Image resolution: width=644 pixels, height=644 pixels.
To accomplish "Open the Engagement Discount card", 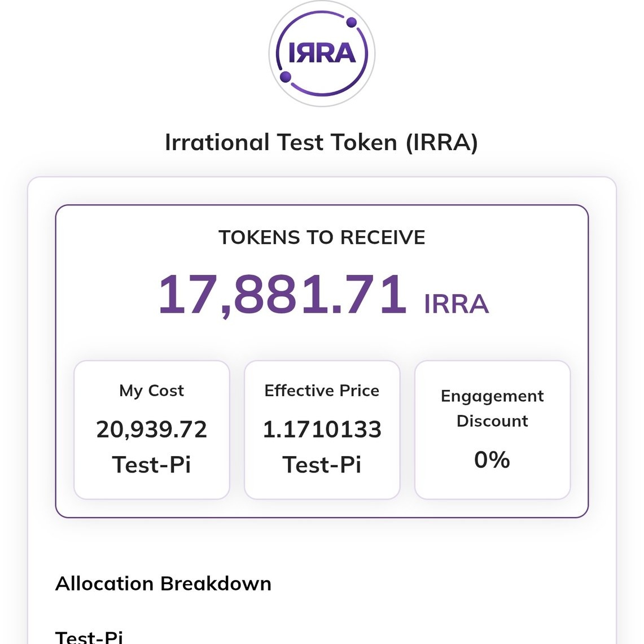I will pyautogui.click(x=492, y=430).
